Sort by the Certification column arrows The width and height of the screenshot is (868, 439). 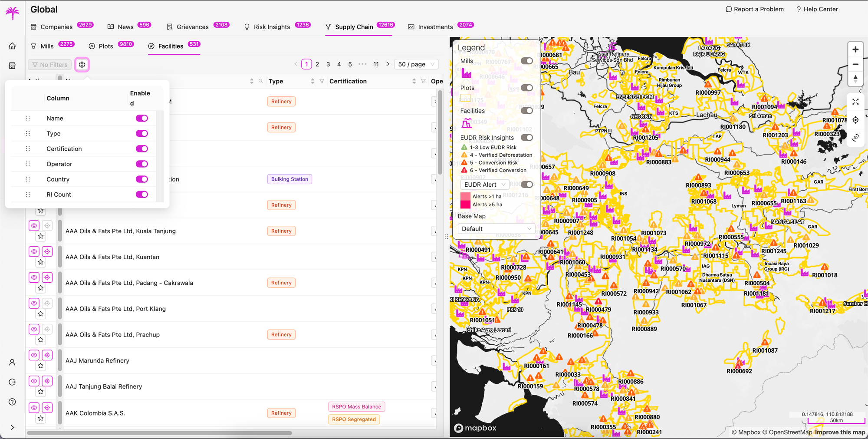coord(414,81)
